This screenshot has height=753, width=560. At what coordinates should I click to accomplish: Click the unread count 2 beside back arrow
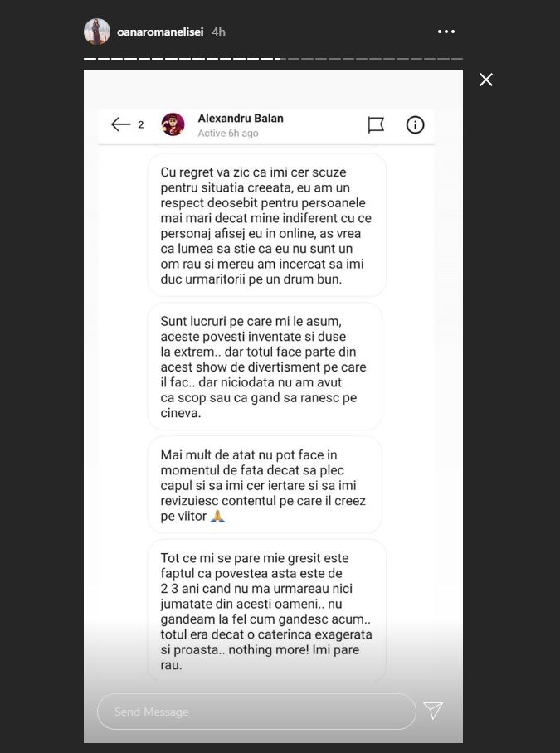pyautogui.click(x=141, y=125)
